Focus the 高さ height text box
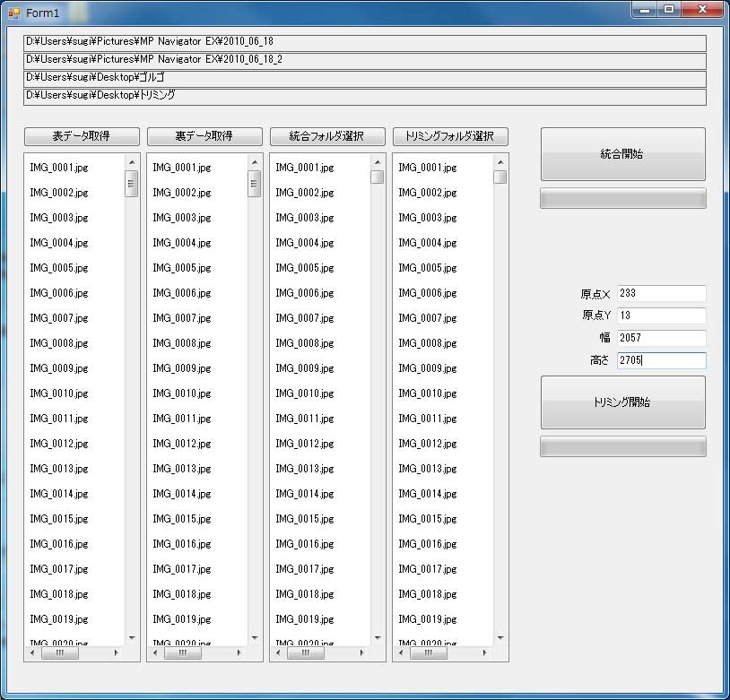Image resolution: width=730 pixels, height=700 pixels. 661,360
